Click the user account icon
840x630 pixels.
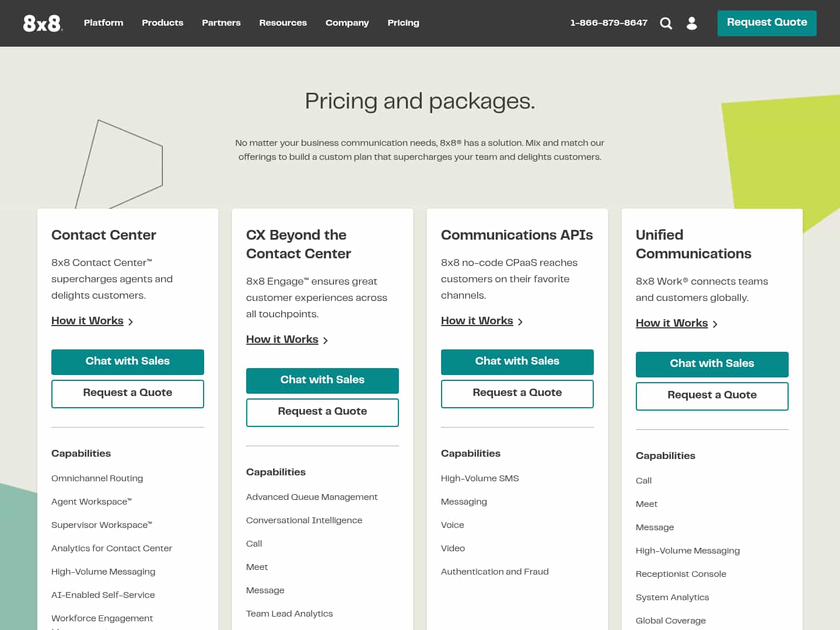pos(692,23)
